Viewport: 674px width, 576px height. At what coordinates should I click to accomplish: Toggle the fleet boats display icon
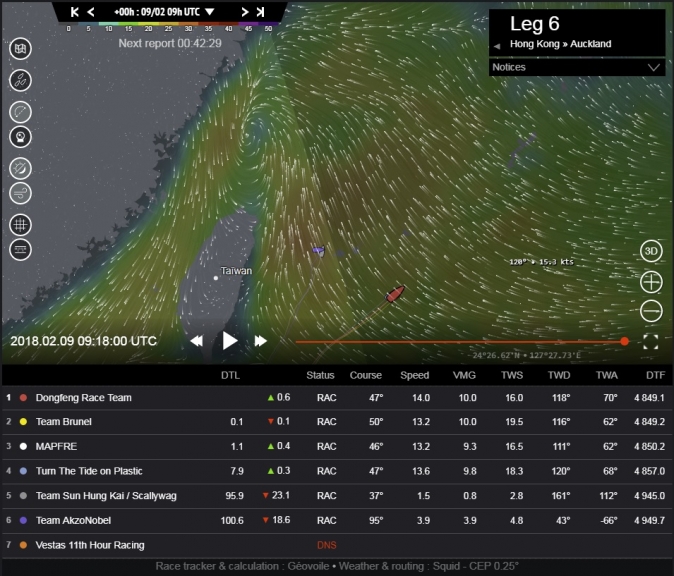20,80
